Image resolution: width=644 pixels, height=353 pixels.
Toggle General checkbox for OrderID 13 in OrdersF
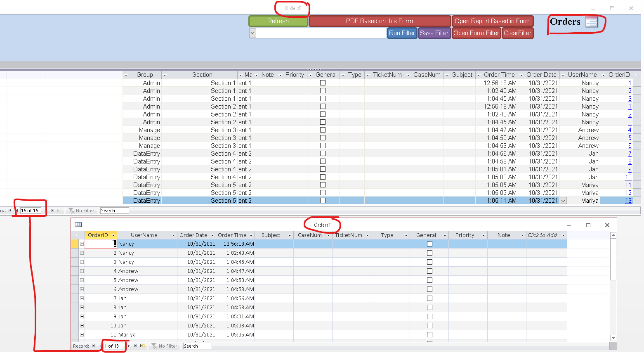point(323,201)
